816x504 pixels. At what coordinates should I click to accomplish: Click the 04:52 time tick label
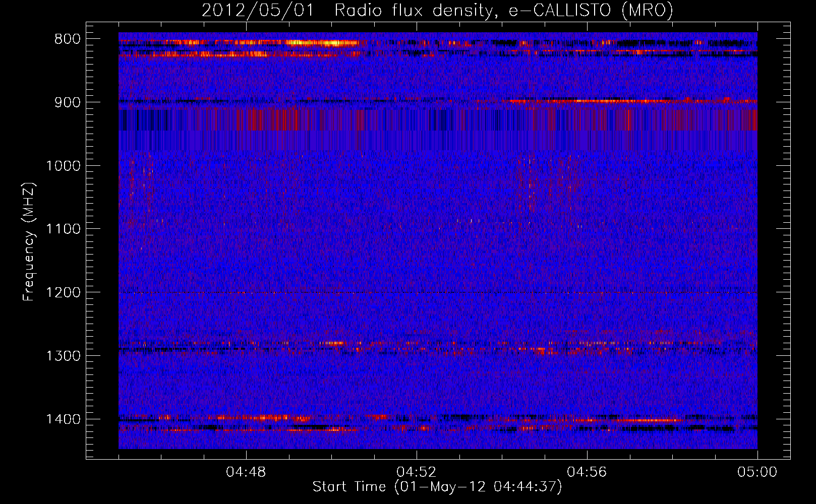(417, 472)
